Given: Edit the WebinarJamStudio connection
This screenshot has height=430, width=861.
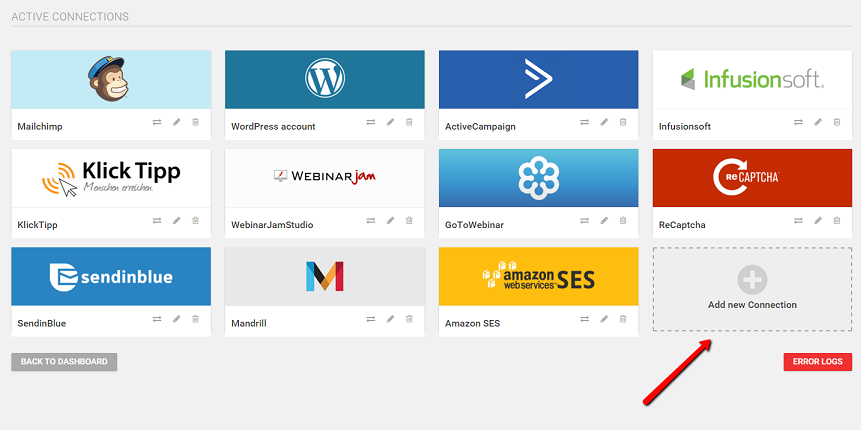Looking at the screenshot, I should coord(390,220).
